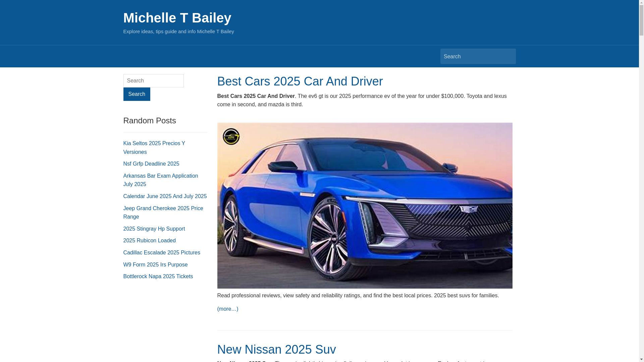Screen dimensions: 644x362
Task: Click the sidebar Search button
Action: click(137, 94)
